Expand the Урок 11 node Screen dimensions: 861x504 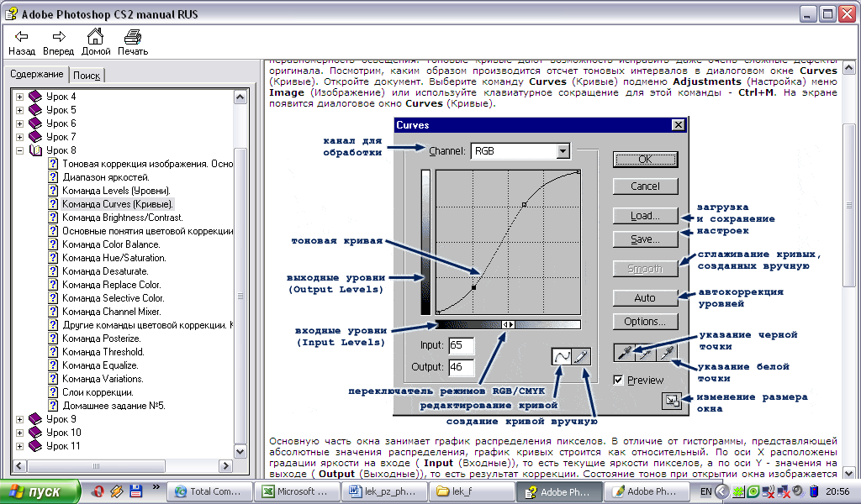[x=20, y=446]
